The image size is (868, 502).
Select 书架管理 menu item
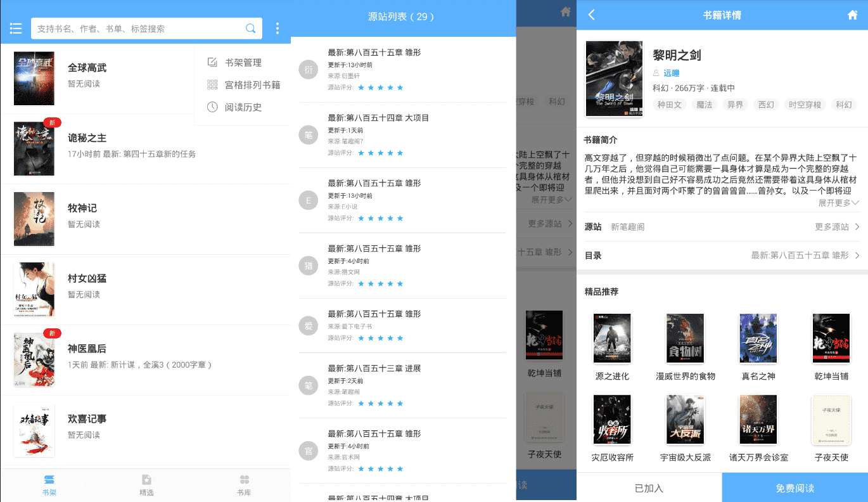[243, 63]
